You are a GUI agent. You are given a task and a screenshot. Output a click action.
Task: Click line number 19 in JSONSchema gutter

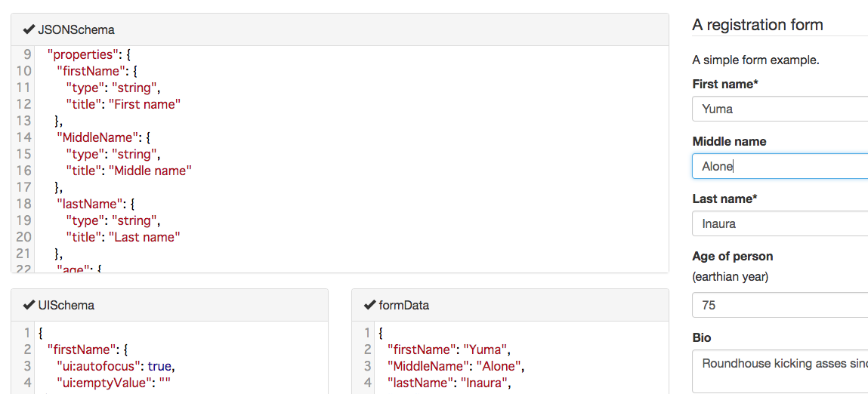[24, 220]
